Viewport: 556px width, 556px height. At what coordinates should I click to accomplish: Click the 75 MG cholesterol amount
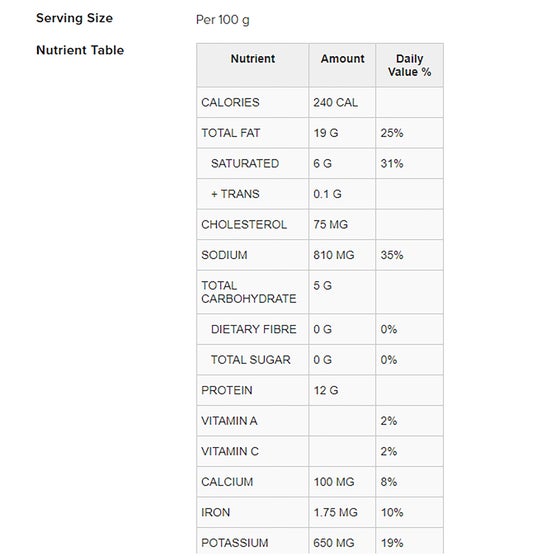coord(330,224)
